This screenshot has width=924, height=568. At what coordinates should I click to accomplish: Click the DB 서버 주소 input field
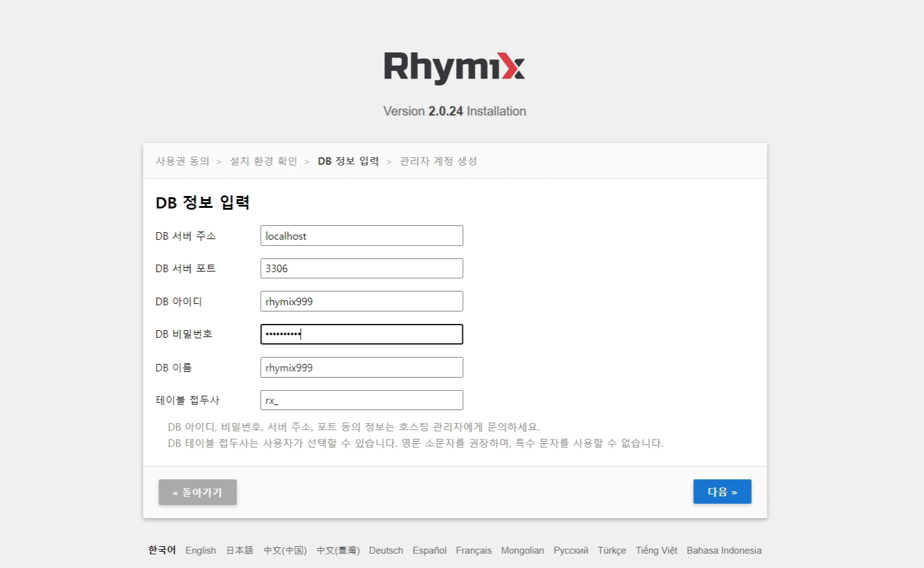[x=362, y=236]
